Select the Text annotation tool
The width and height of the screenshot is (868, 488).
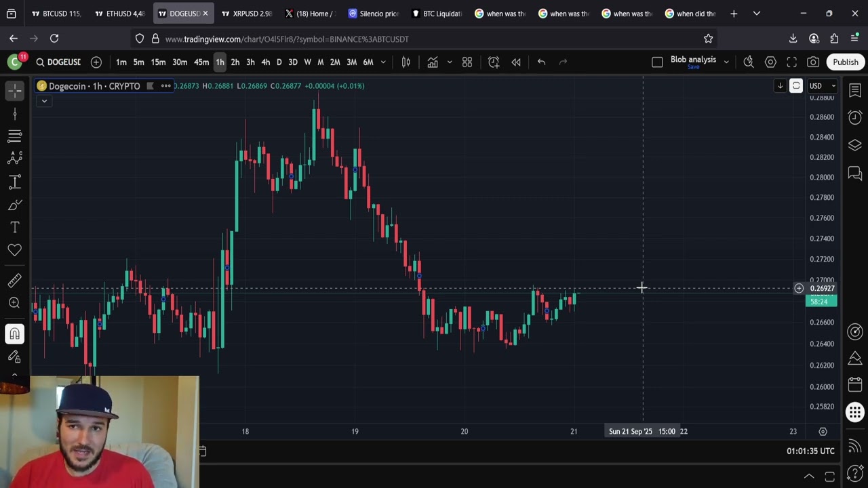click(14, 227)
